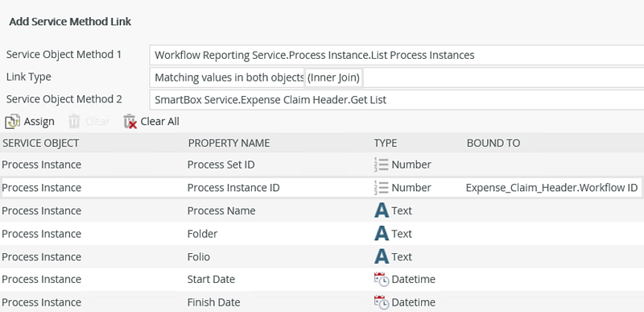
Task: Click Text type icon in Folder row
Action: (382, 234)
